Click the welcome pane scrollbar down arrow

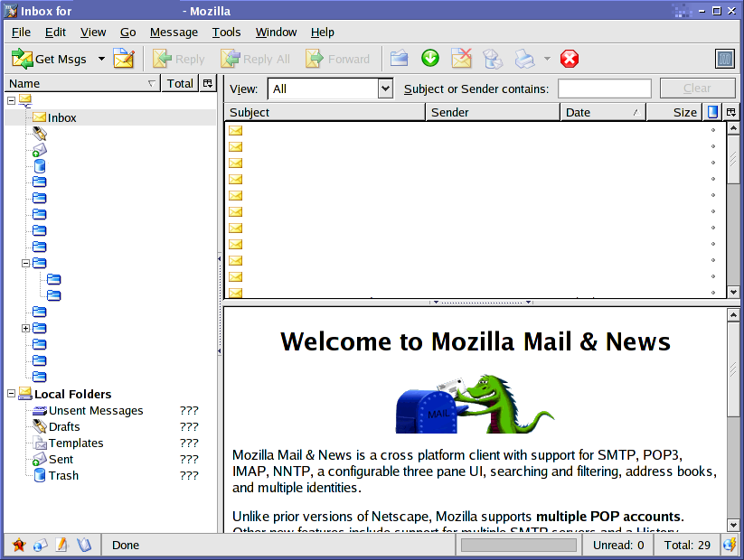click(x=733, y=525)
